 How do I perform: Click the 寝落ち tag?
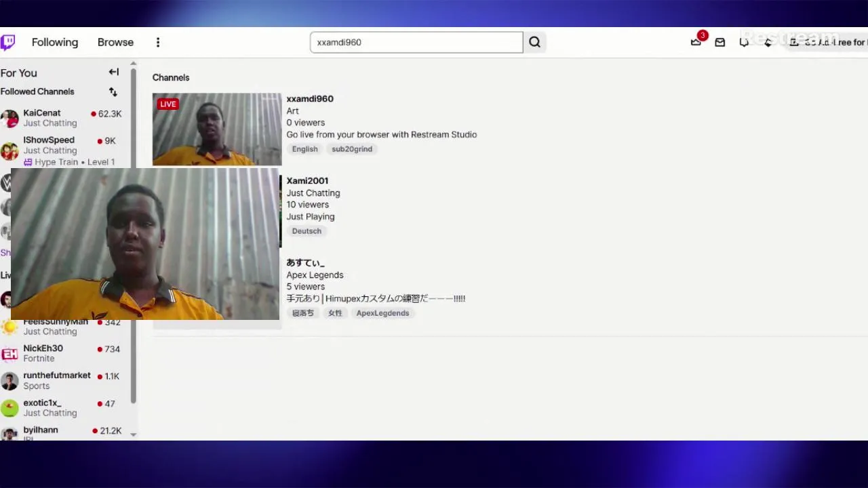click(x=303, y=313)
